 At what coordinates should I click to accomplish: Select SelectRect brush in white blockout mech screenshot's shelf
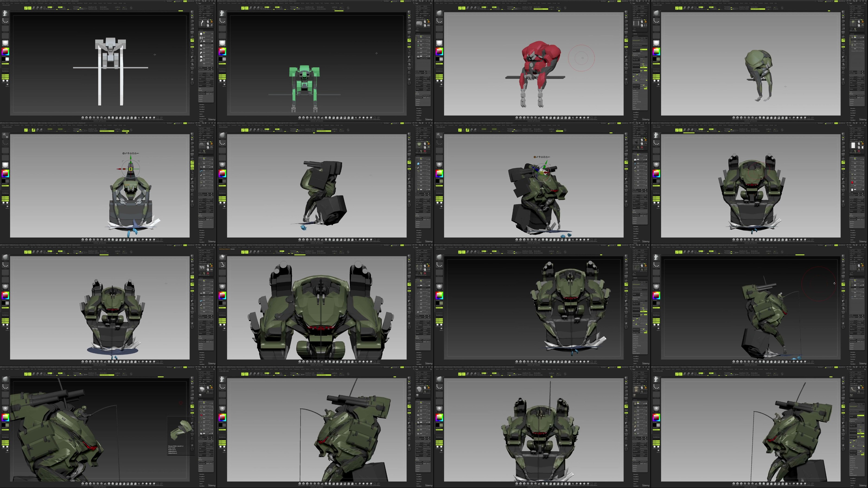click(158, 118)
